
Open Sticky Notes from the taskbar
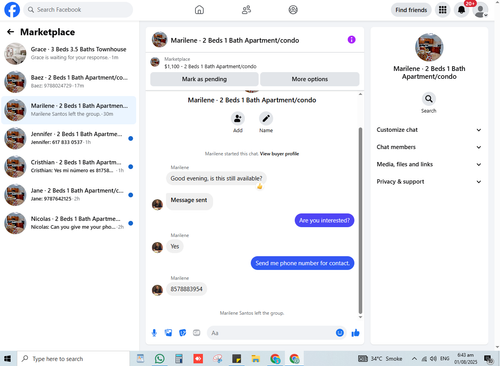pos(237,359)
